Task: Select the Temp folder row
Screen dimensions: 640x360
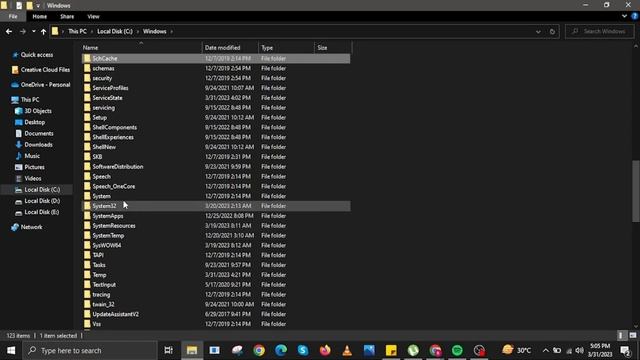Action: 216,275
